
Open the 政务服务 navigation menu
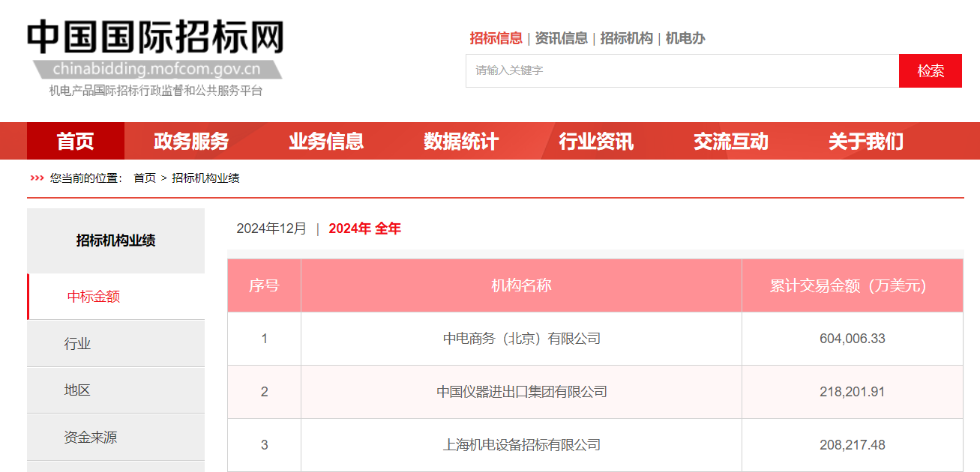tap(191, 141)
